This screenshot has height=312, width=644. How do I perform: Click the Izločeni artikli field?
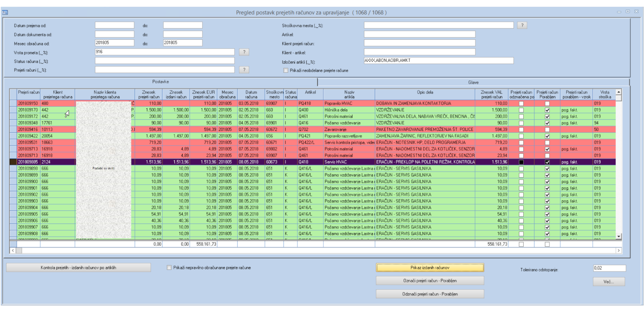[x=439, y=61]
